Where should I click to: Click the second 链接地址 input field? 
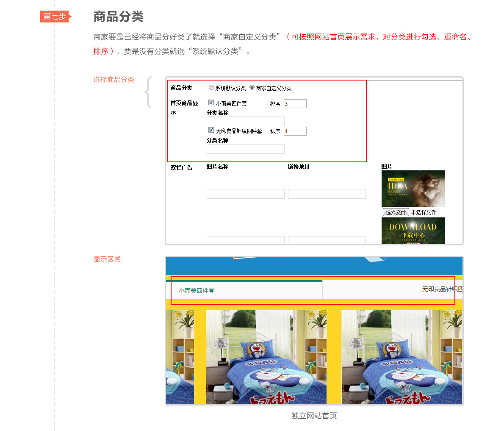[x=327, y=240]
